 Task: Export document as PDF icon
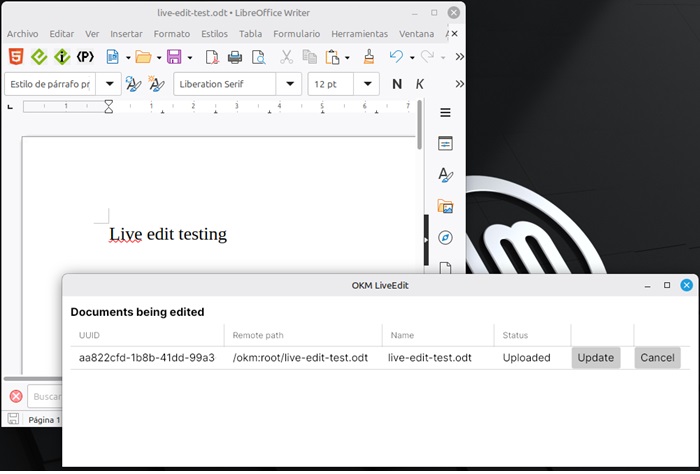pyautogui.click(x=212, y=57)
